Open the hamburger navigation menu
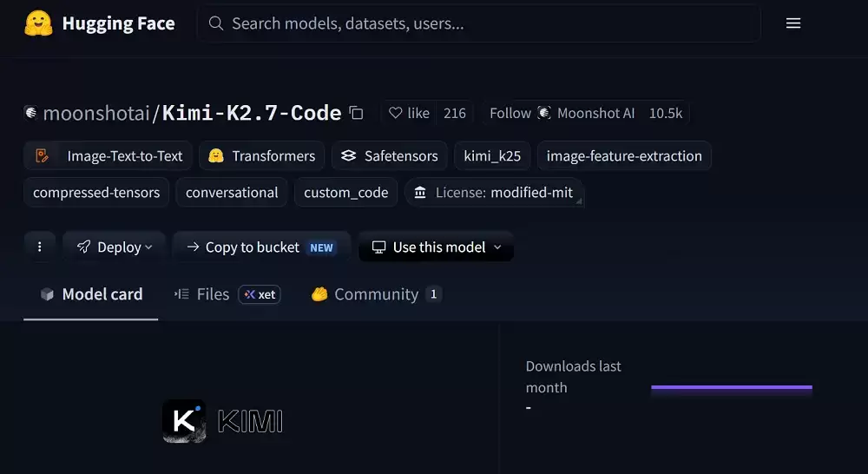Image resolution: width=868 pixels, height=474 pixels. 793,23
